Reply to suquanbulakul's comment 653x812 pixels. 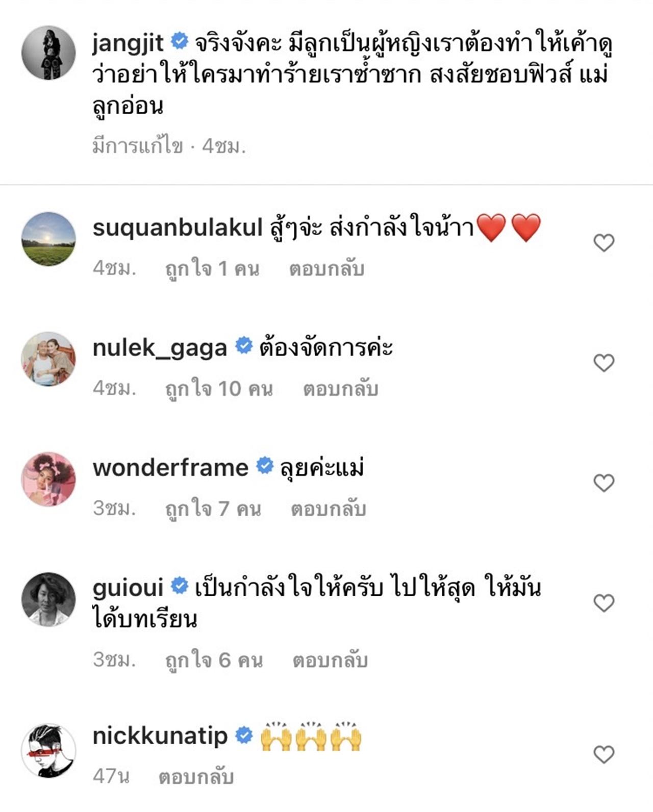pos(326,269)
